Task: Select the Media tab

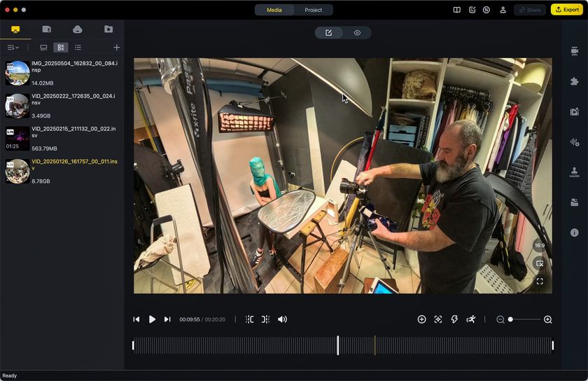Action: tap(274, 10)
